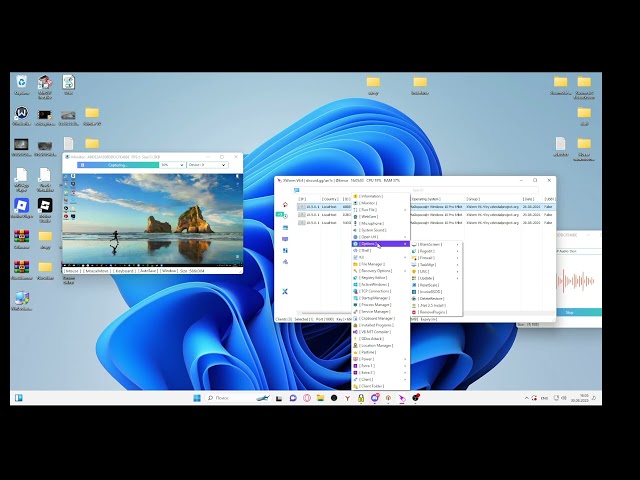
Task: Select Installed Programs menu entry
Action: click(380, 325)
